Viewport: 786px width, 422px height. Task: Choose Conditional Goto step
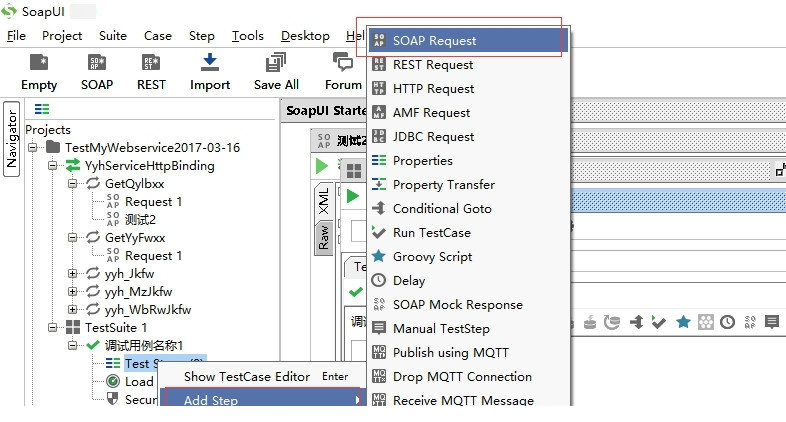click(x=468, y=209)
